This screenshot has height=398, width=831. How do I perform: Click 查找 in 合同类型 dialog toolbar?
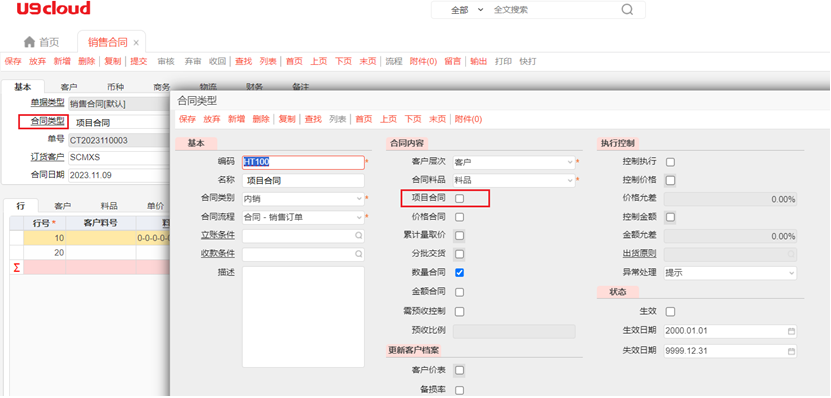tap(313, 119)
